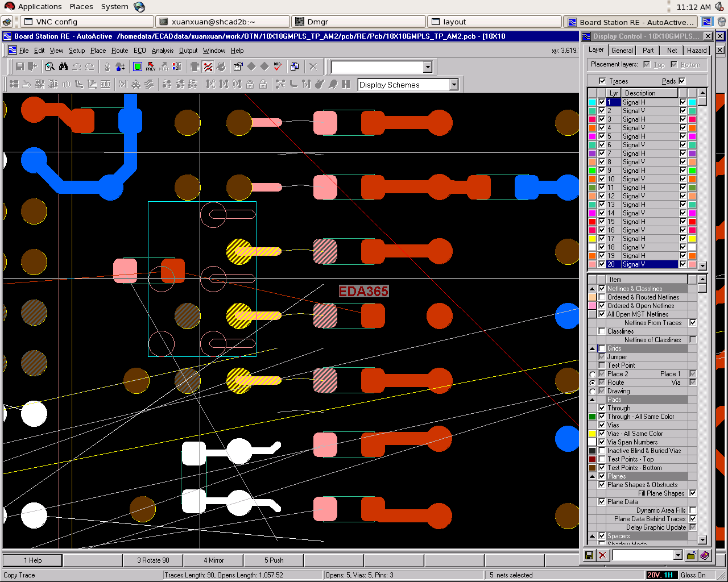
Task: Collapse the Pads section arrow
Action: coord(592,400)
